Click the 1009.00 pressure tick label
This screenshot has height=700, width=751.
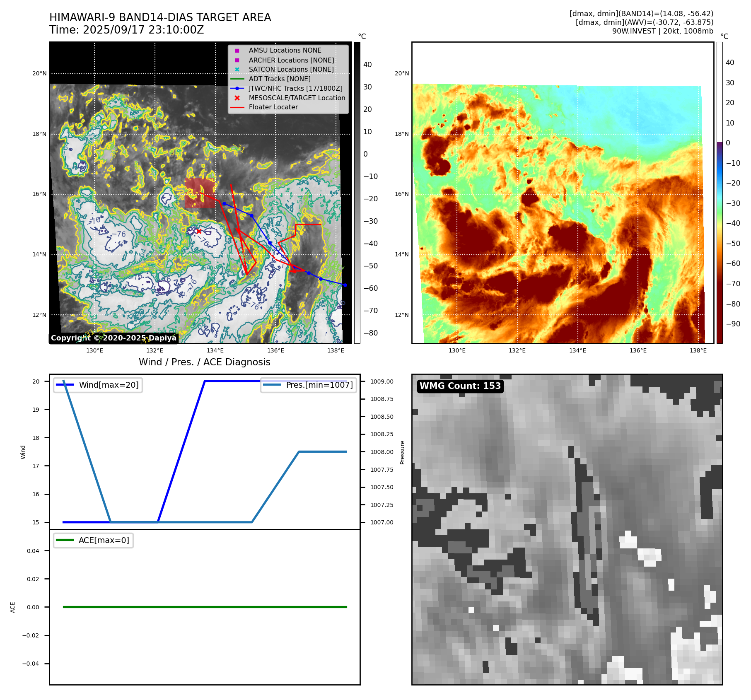pos(382,381)
